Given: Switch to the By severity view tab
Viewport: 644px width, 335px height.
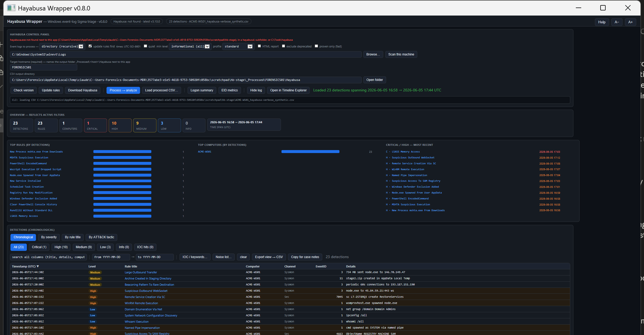Looking at the screenshot, I should [x=49, y=237].
